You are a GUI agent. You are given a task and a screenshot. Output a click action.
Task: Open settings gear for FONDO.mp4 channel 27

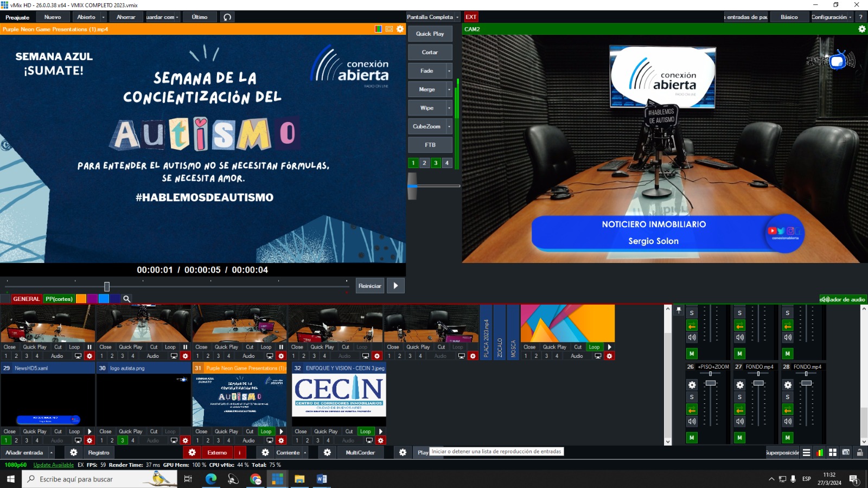(740, 385)
